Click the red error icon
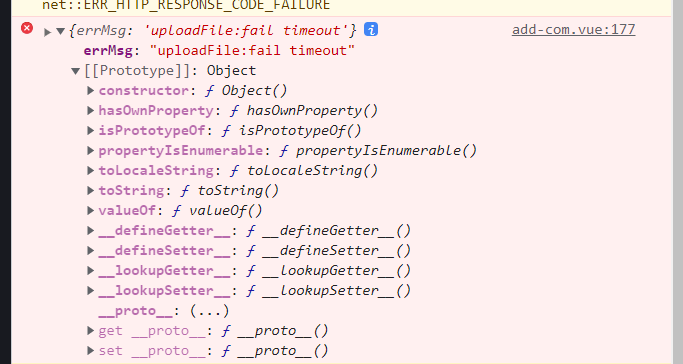 (x=27, y=28)
